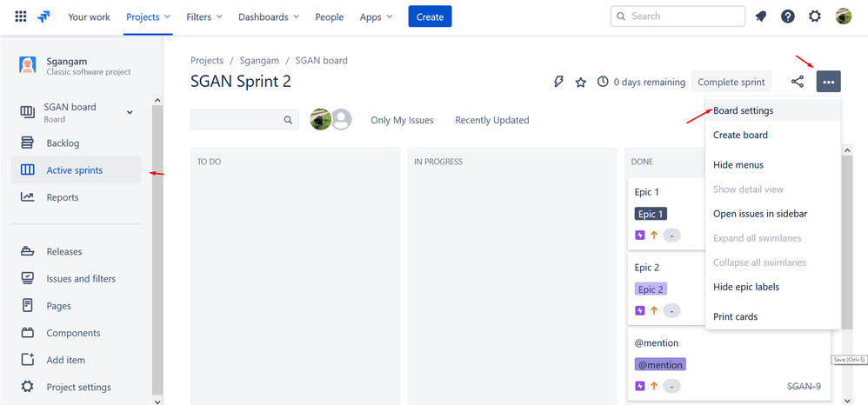Click in the top Search field
This screenshot has width=868, height=405.
pyautogui.click(x=678, y=17)
